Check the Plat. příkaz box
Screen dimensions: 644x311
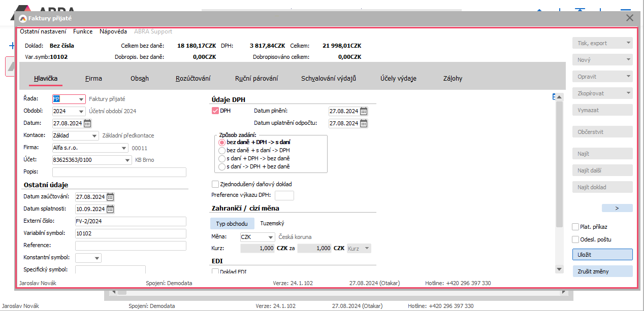tap(575, 227)
